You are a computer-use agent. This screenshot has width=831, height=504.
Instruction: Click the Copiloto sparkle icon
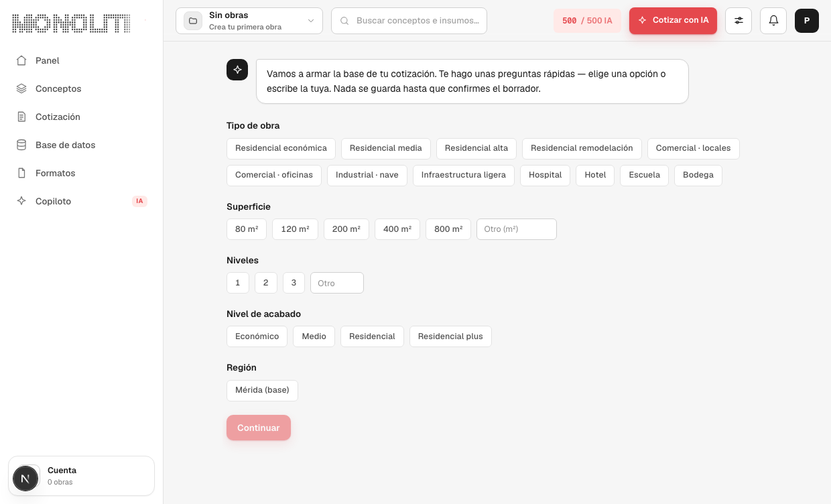point(21,201)
